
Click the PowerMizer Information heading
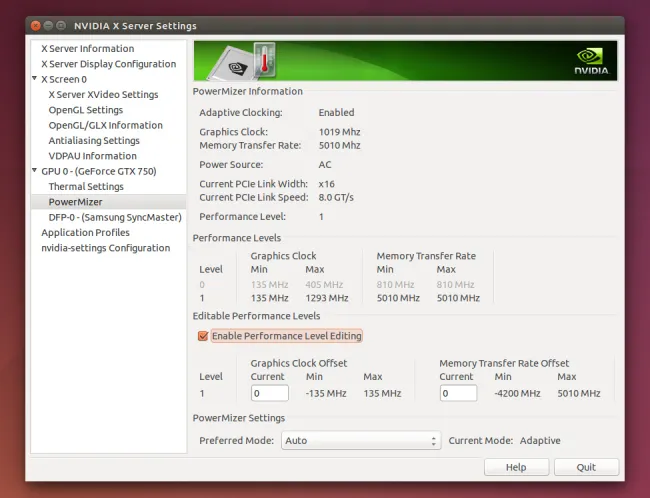coord(247,91)
